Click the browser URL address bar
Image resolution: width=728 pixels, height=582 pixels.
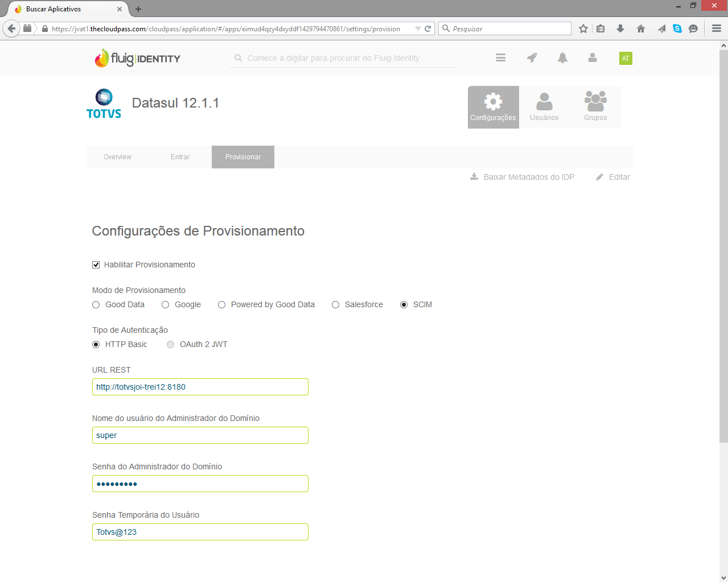point(225,28)
